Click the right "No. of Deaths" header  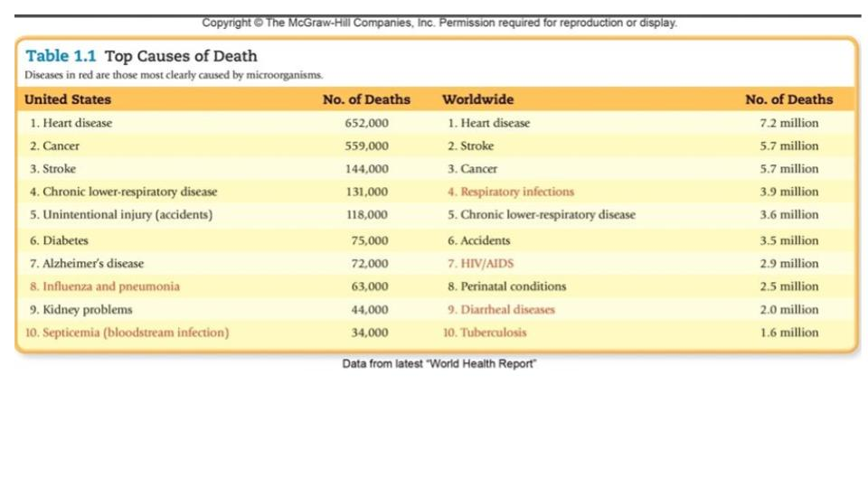(788, 99)
